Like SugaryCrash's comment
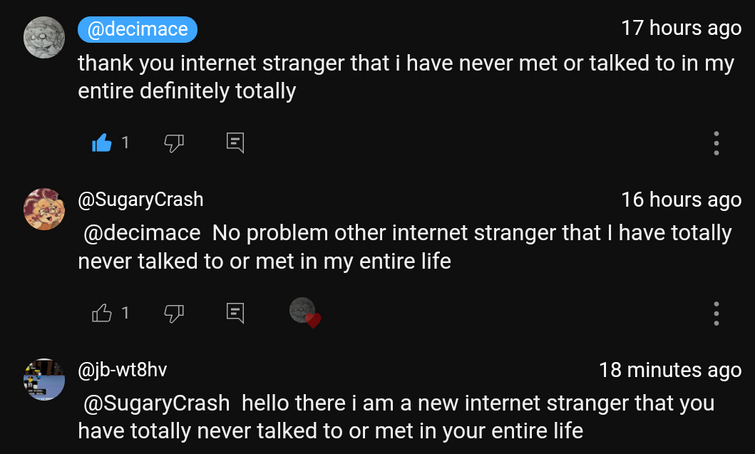The image size is (755, 454). point(101,313)
